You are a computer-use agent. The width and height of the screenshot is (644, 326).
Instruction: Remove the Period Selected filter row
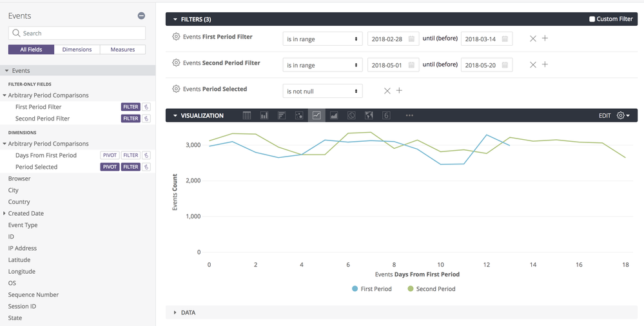click(x=387, y=91)
